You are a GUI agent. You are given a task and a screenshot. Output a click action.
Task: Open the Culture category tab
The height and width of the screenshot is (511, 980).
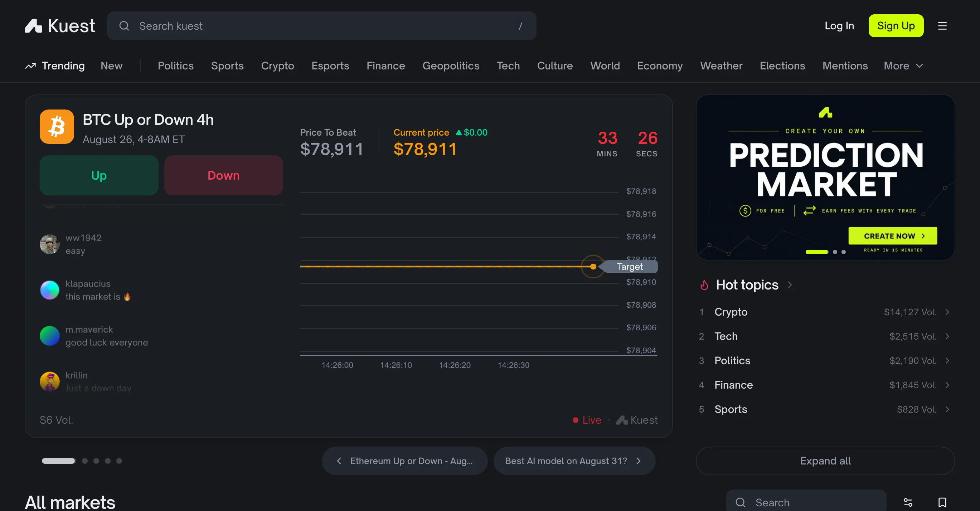[x=555, y=66]
